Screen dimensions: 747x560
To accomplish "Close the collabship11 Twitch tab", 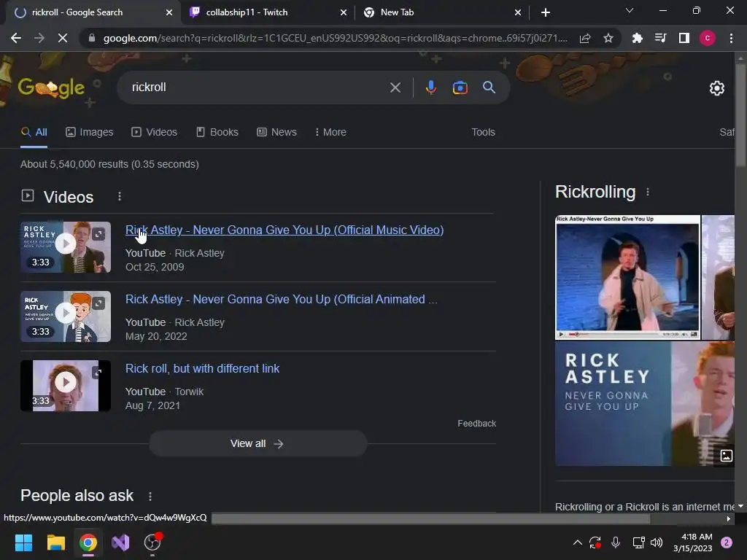I will click(344, 12).
